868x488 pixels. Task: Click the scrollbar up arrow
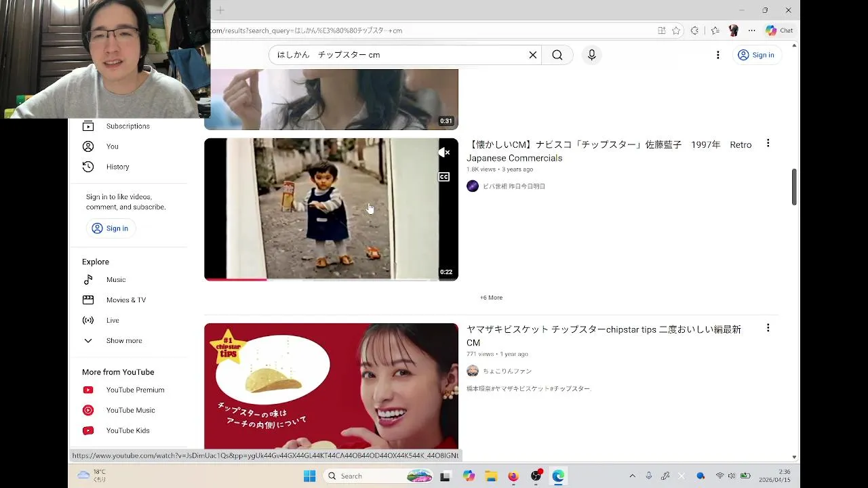coord(794,45)
